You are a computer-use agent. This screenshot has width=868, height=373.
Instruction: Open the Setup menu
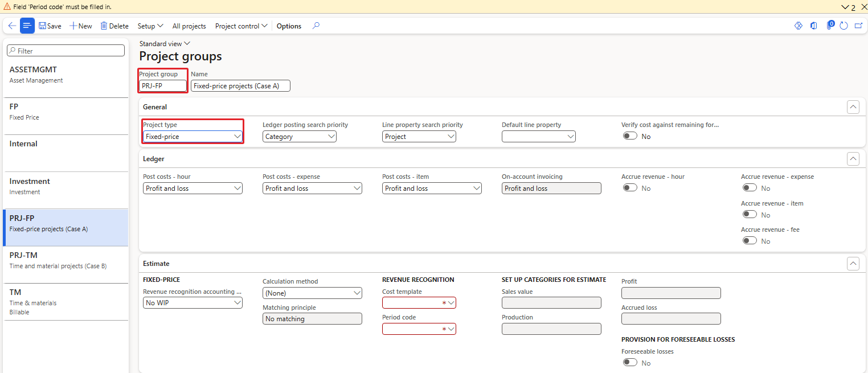click(150, 26)
